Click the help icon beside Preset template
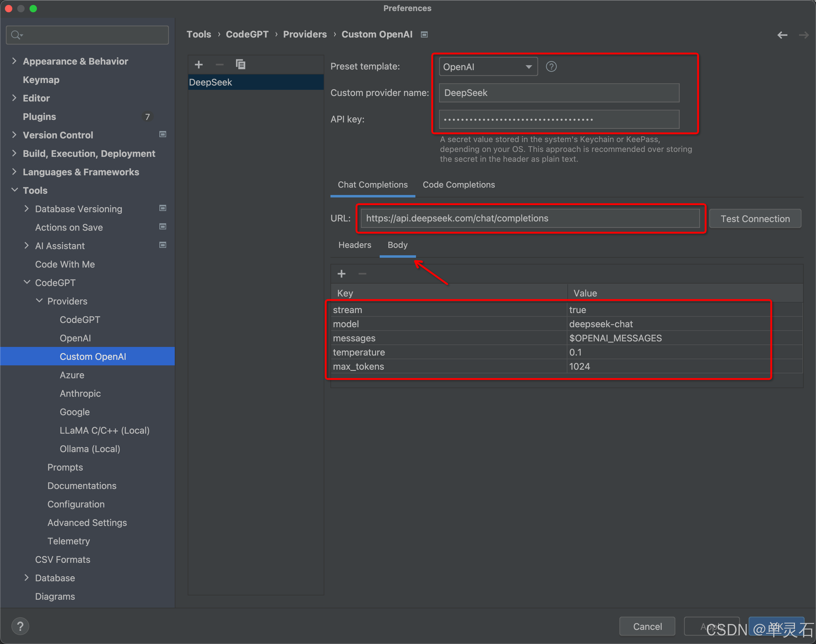 tap(551, 67)
